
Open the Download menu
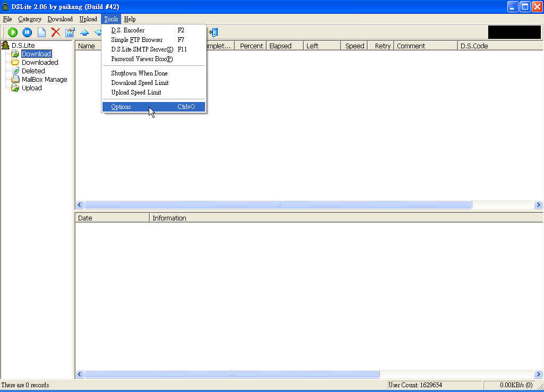pyautogui.click(x=60, y=19)
